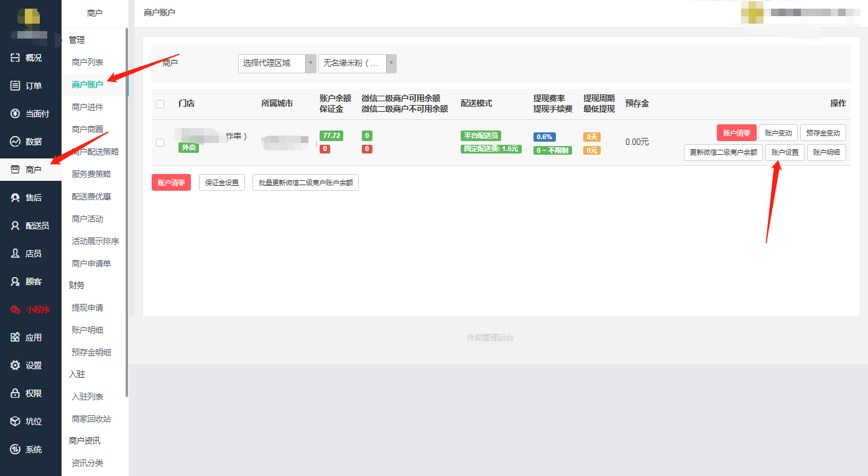
Task: Open 商家回收站 submenu item
Action: point(91,419)
